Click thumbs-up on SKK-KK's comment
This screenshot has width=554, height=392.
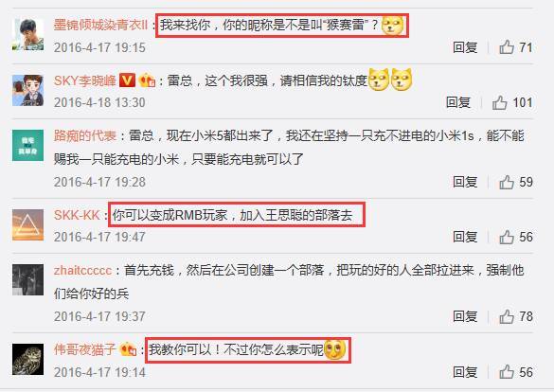point(507,237)
